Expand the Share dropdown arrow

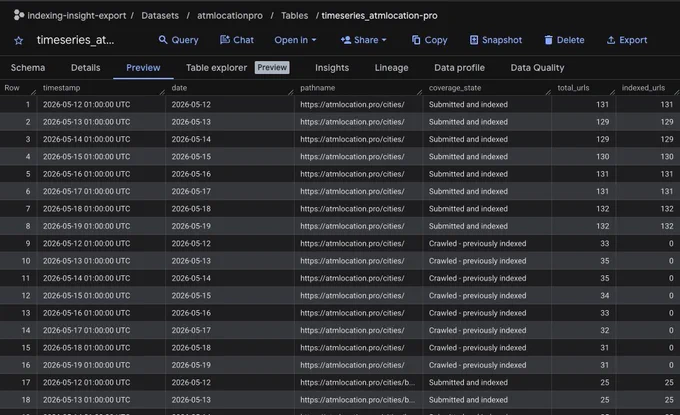384,40
